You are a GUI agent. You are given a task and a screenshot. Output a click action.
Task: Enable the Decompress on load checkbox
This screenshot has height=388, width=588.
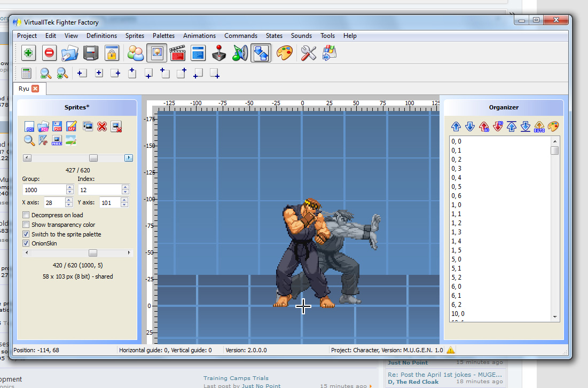(x=26, y=215)
